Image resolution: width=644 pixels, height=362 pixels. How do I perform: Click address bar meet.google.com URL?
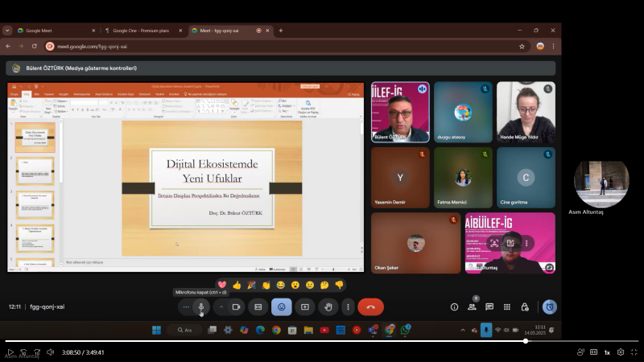pos(92,47)
